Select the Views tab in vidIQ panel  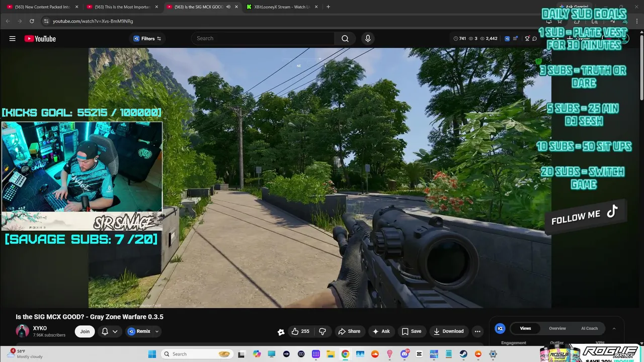[525, 328]
